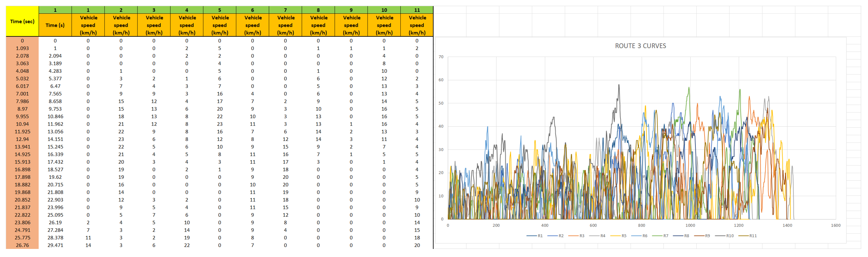Click the Time (s) orange header cell
The width and height of the screenshot is (868, 257).
point(55,25)
